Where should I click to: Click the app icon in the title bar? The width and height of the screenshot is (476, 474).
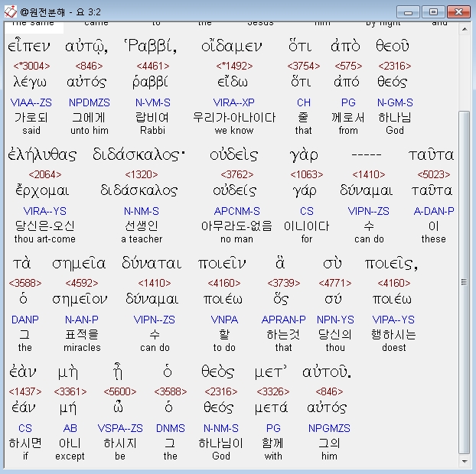(10, 11)
